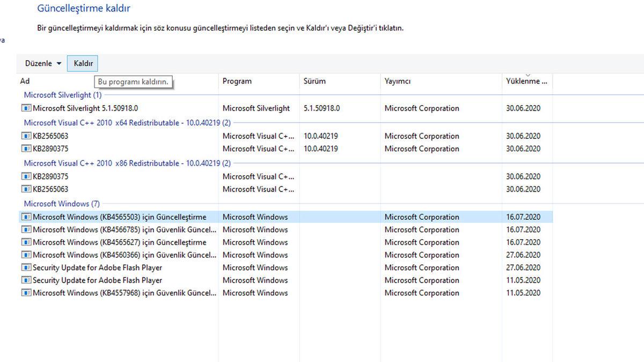Select the KB2565063 row under x86 Redistributable
Viewport: 644px width, 362px height.
coord(107,189)
